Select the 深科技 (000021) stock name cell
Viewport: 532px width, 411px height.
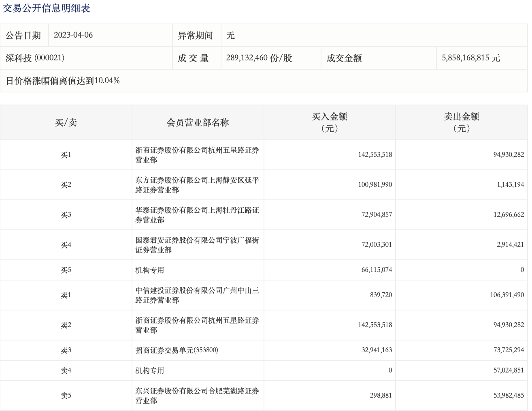click(35, 58)
